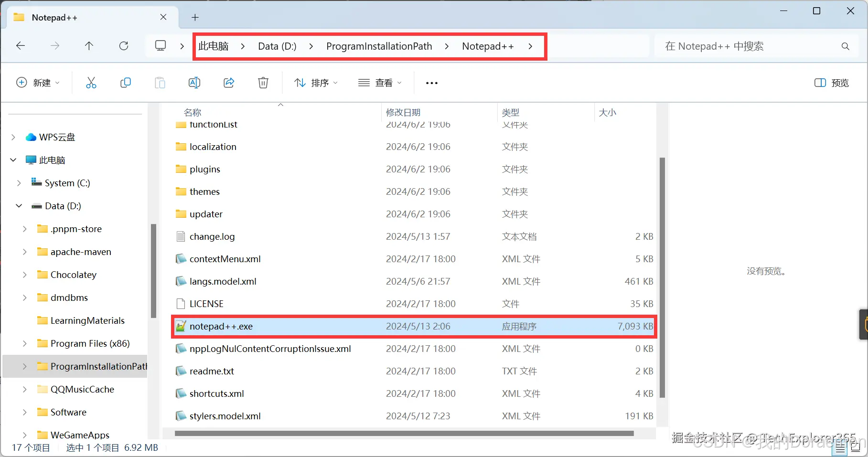This screenshot has width=868, height=457.
Task: Collapse the 此电脑 tree node
Action: pos(13,160)
